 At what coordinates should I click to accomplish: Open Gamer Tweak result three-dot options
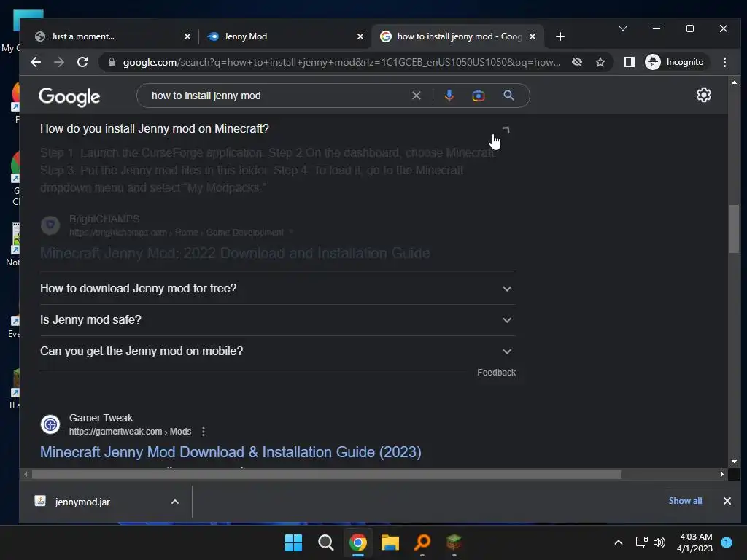204,432
